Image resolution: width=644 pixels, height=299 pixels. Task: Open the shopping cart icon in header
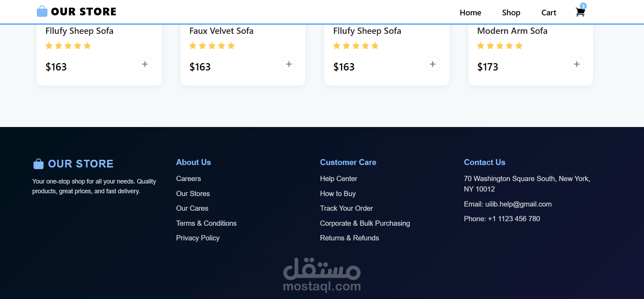[x=580, y=13]
